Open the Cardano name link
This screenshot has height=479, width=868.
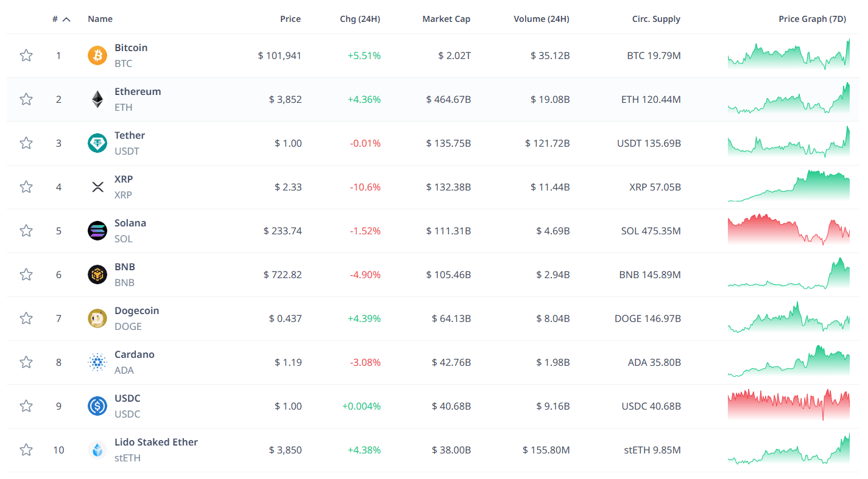pos(135,354)
